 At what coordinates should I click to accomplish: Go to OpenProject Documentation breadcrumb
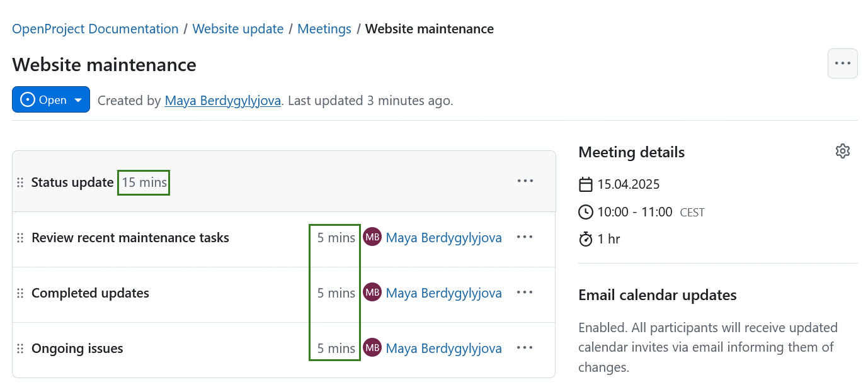pyautogui.click(x=95, y=29)
